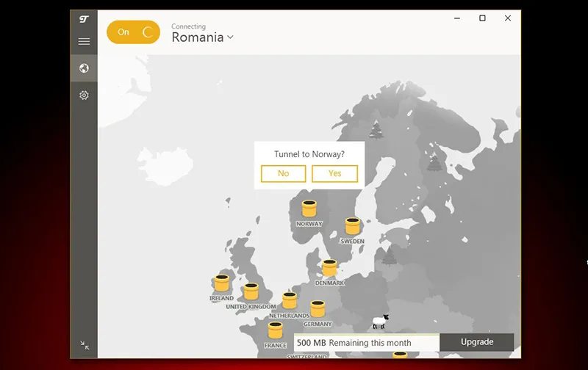Click the sheep on the map
The height and width of the screenshot is (370, 588).
[x=380, y=322]
